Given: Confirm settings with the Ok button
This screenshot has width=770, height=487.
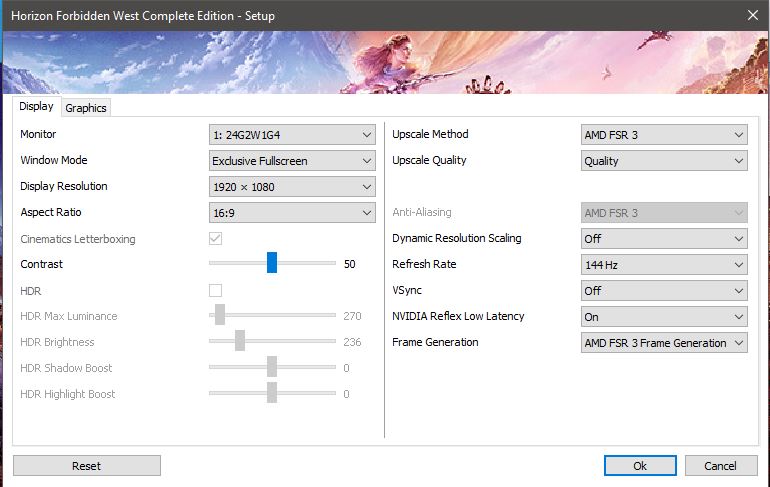Looking at the screenshot, I should pos(640,465).
